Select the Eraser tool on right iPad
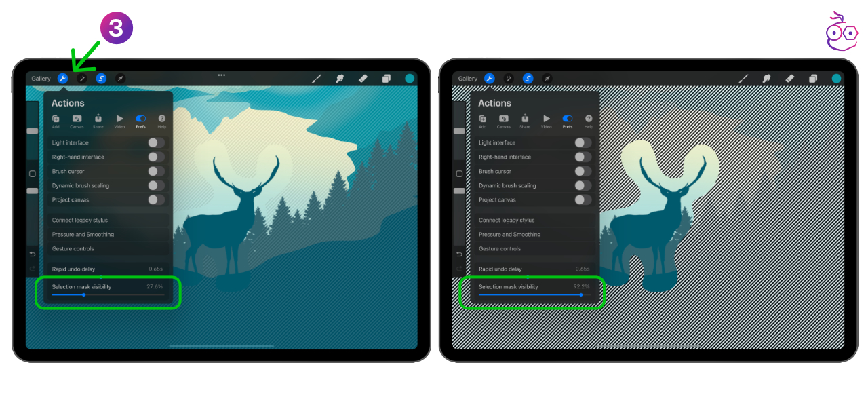The image size is (868, 401). 789,79
